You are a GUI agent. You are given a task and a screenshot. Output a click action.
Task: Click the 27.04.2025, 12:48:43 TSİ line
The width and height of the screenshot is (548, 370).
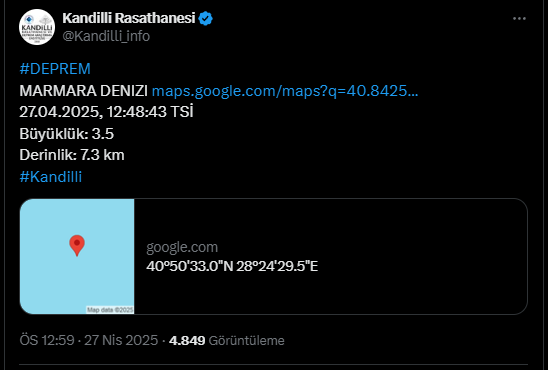(106, 112)
